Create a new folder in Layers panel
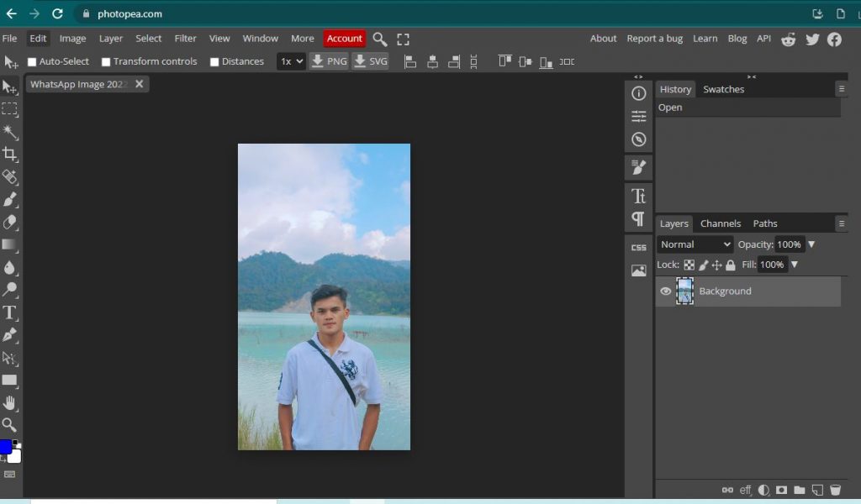Image resolution: width=861 pixels, height=504 pixels. pyautogui.click(x=800, y=490)
